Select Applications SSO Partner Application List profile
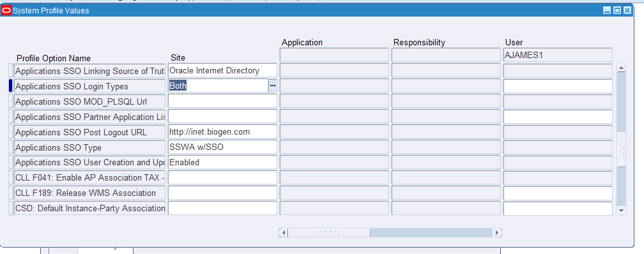 pos(89,117)
